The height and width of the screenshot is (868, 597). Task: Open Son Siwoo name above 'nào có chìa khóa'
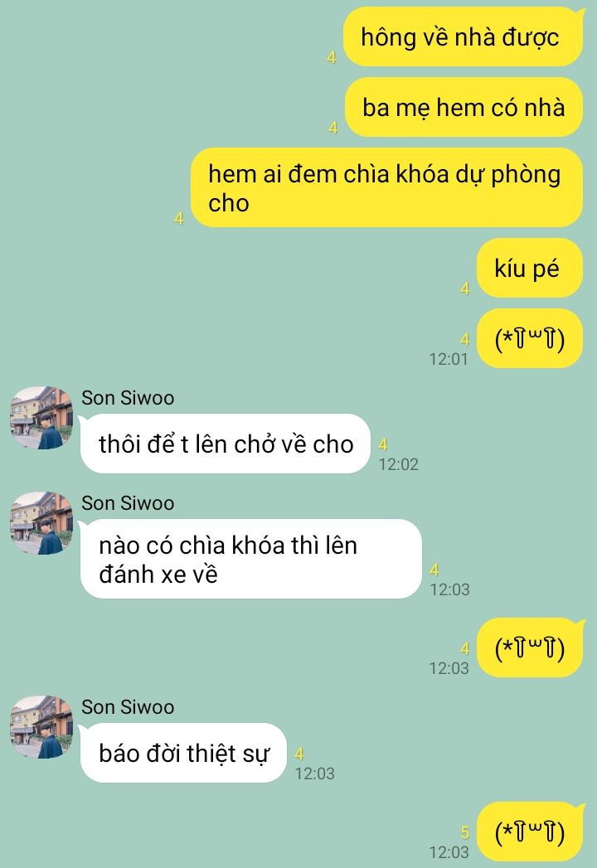coord(128,502)
